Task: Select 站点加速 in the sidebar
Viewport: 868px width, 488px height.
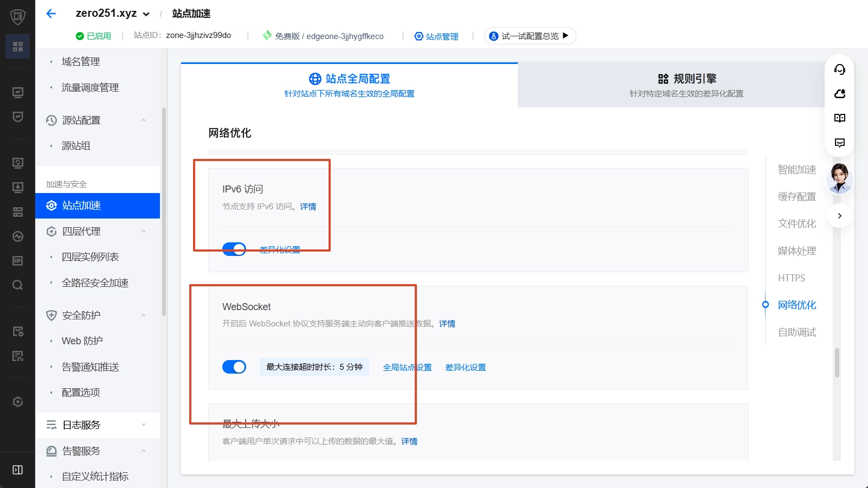Action: pyautogui.click(x=98, y=206)
